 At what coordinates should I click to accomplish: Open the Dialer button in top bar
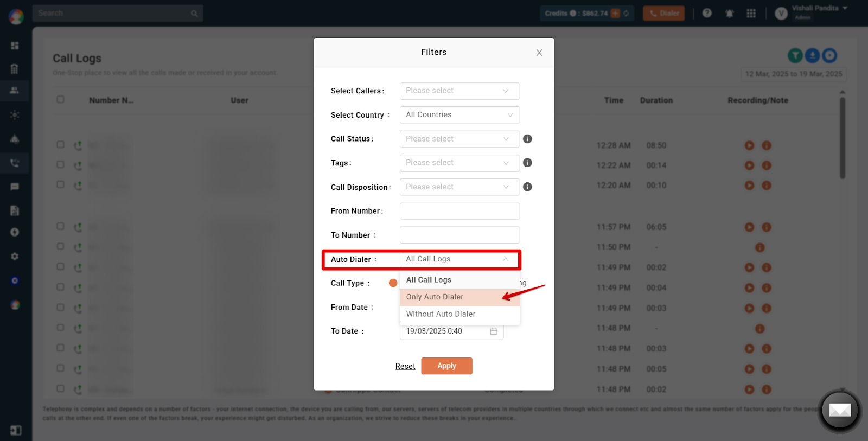664,14
